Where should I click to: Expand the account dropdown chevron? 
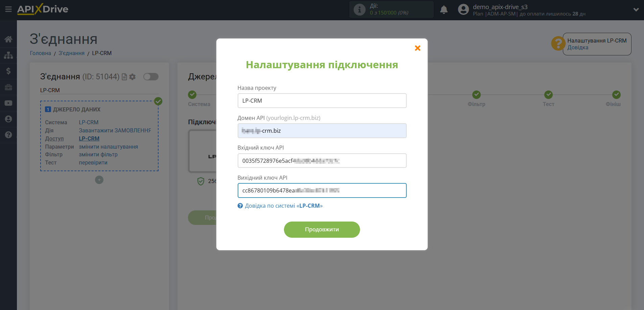(x=636, y=9)
